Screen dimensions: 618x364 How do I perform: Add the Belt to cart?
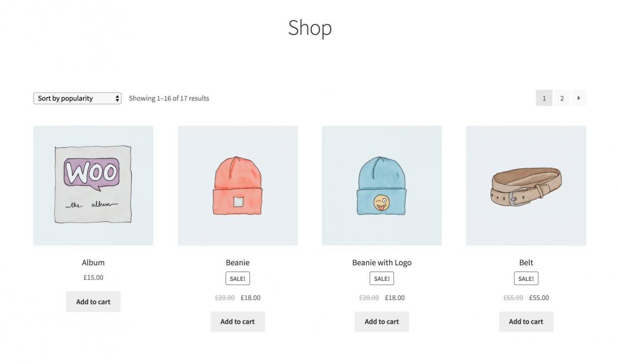tap(526, 322)
